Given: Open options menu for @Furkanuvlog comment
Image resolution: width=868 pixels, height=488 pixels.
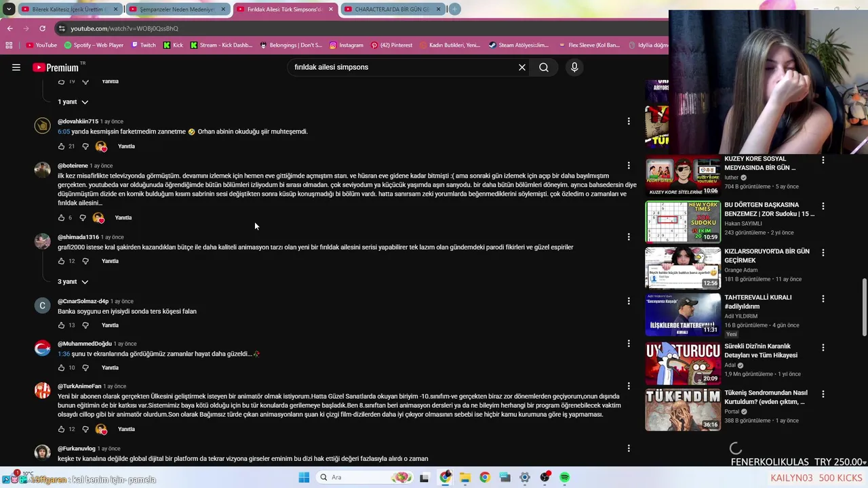Looking at the screenshot, I should tap(629, 448).
